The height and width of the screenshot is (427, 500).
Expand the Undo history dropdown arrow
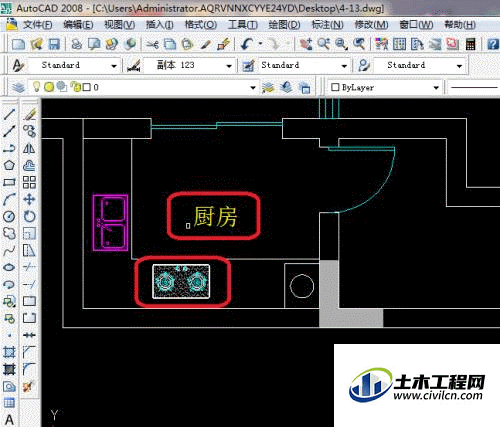click(260, 44)
